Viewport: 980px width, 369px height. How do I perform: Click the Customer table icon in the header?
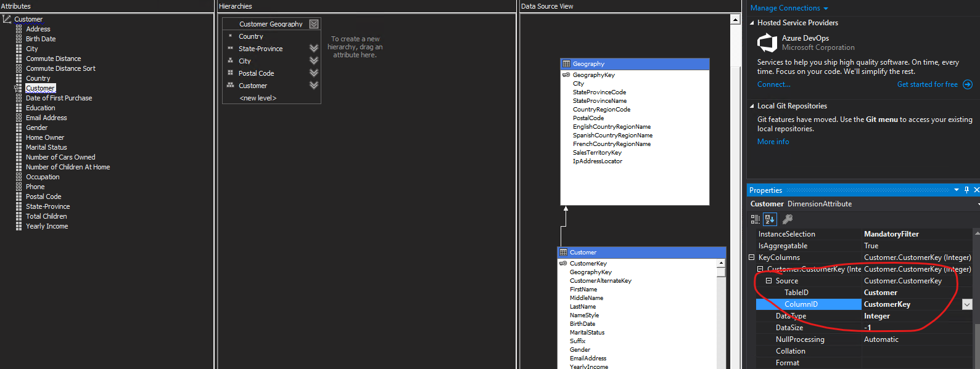563,252
